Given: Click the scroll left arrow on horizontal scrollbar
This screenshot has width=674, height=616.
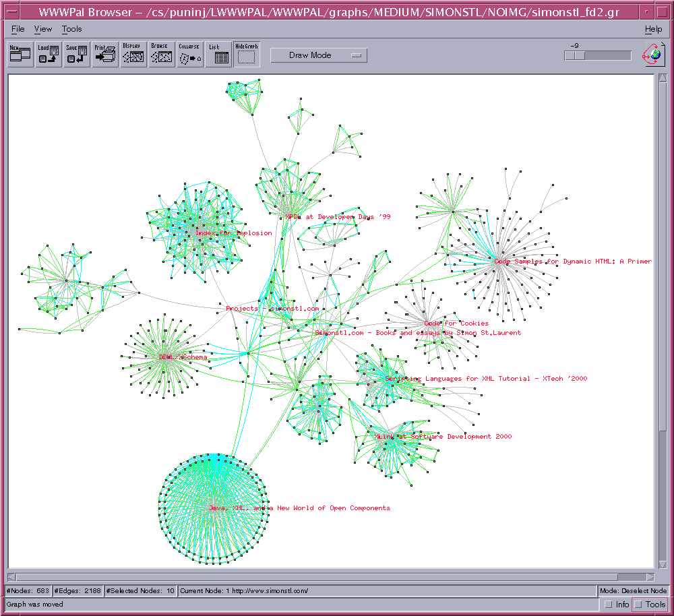Looking at the screenshot, I should pyautogui.click(x=11, y=577).
